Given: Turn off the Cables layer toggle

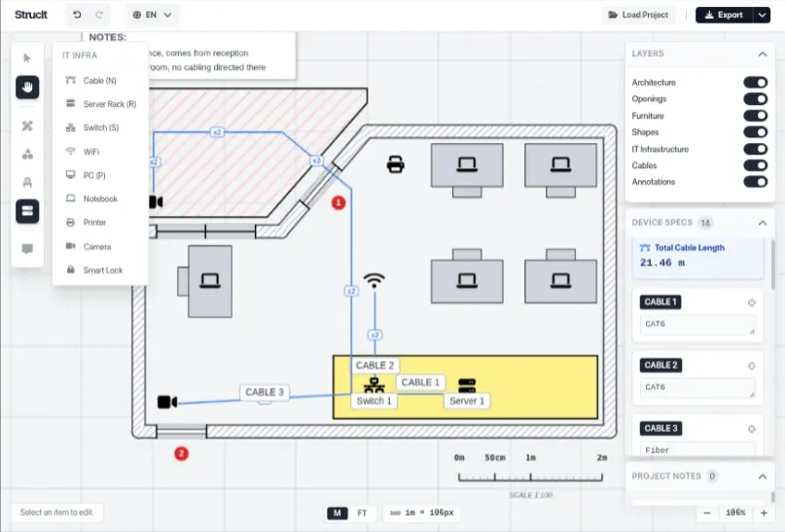Looking at the screenshot, I should [755, 165].
